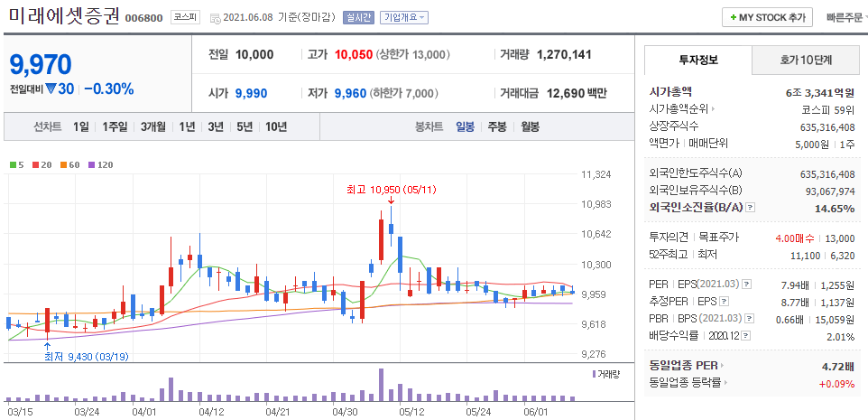The height and width of the screenshot is (420, 868).
Task: Switch to the 호가10단계 tab
Action: tap(808, 60)
